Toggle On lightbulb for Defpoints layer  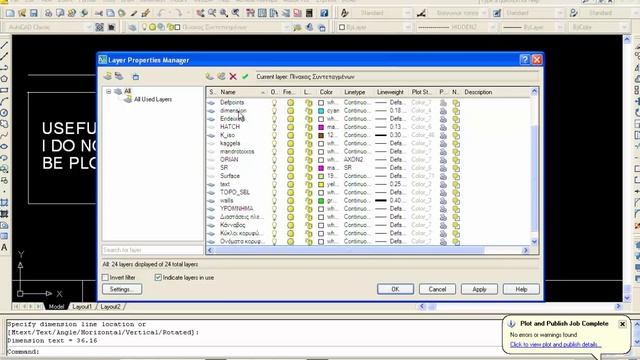274,102
